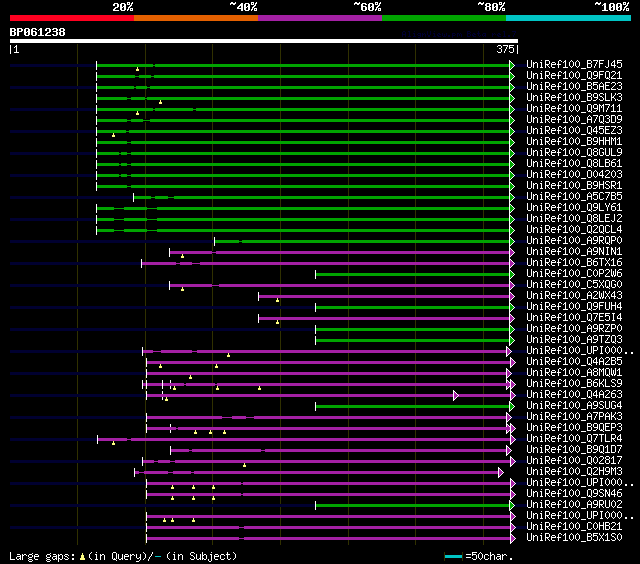This screenshot has height=564, width=640.
Task: Open the UniRef100_C0HB21 entry
Action: click(574, 527)
